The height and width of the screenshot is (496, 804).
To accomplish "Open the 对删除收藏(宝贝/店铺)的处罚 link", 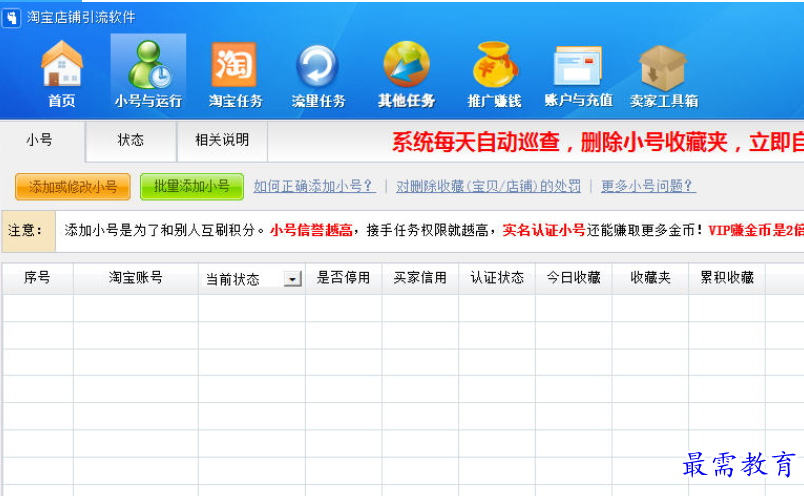I will tap(488, 186).
